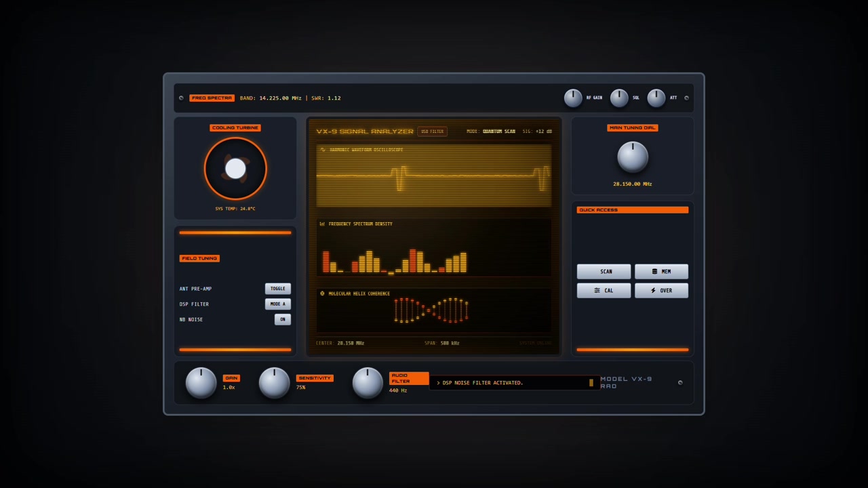
Task: Click the SPAN 500 kHz value
Action: 450,343
